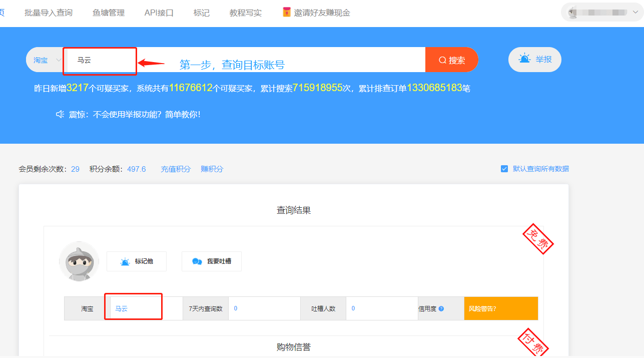Open 标记 menu item
644x358 pixels.
pos(202,13)
